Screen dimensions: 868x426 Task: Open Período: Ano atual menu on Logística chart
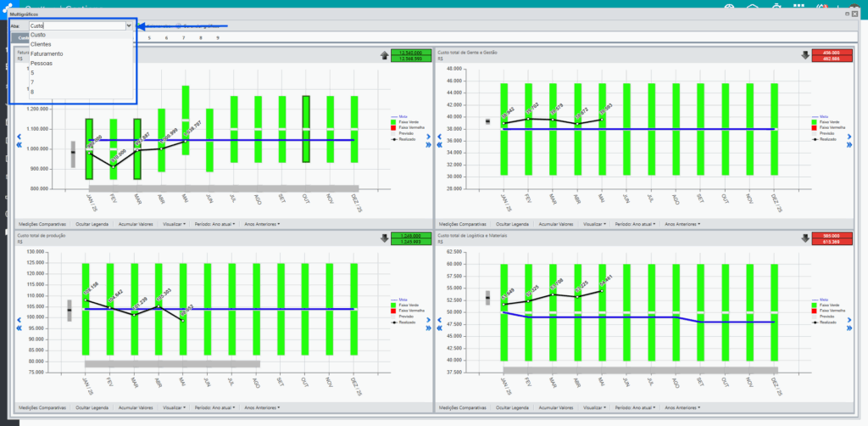(x=636, y=407)
